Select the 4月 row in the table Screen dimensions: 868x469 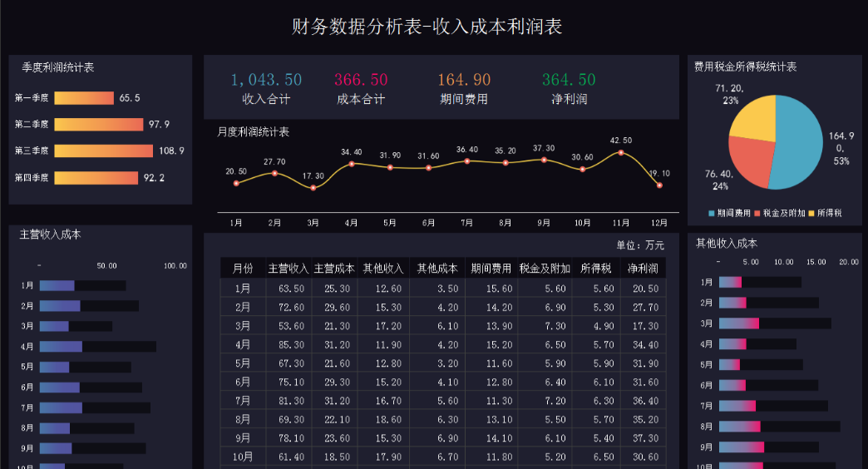tap(443, 344)
